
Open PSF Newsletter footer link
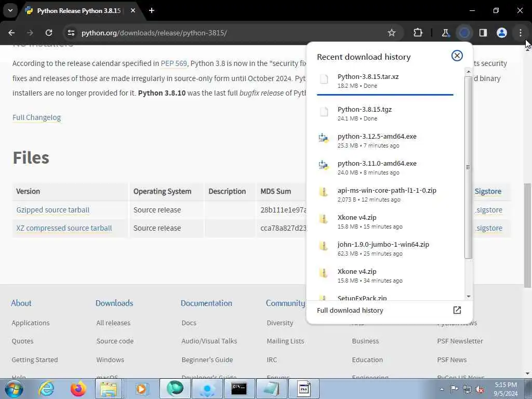460,341
